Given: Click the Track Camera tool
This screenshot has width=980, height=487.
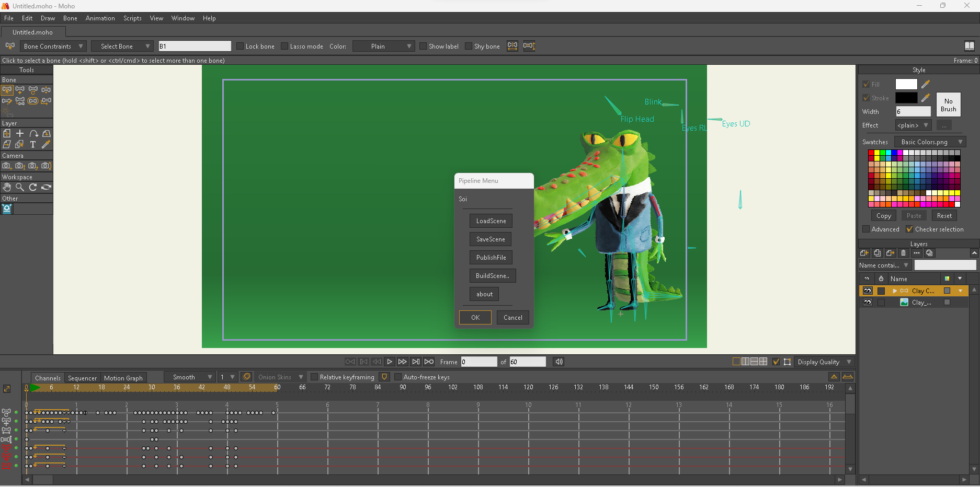Looking at the screenshot, I should pos(7,166).
